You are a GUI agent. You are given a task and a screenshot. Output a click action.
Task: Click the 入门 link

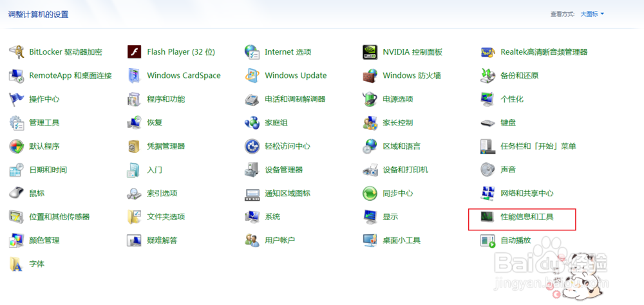click(155, 169)
